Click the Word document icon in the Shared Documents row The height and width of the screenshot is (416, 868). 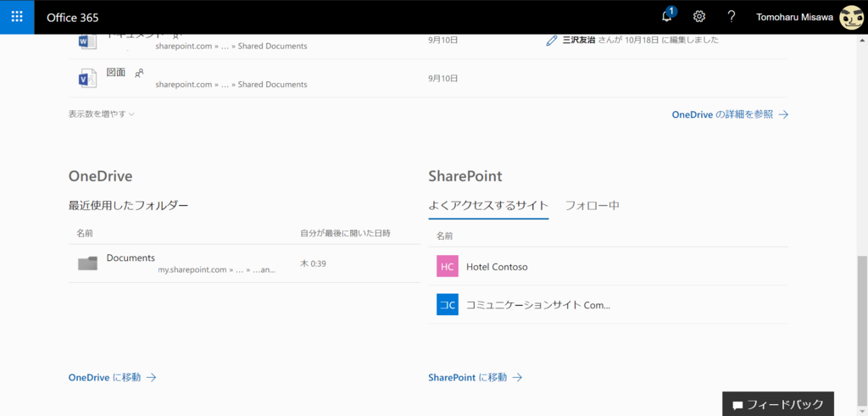(87, 42)
